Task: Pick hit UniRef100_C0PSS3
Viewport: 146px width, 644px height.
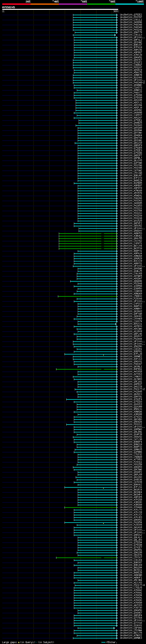Action: point(131,304)
